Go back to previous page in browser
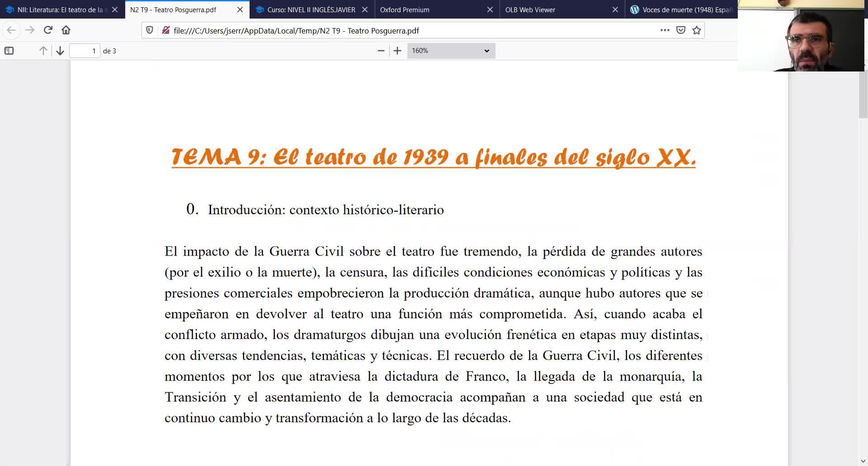Viewport: 868px width, 466px height. pos(11,30)
